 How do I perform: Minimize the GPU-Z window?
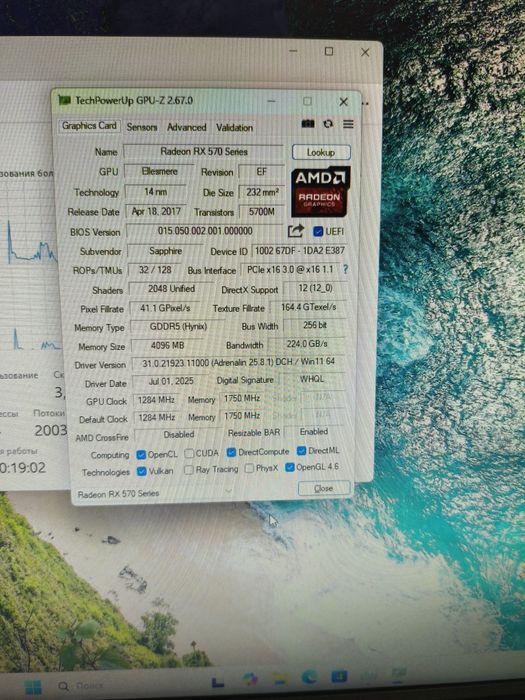pyautogui.click(x=271, y=101)
